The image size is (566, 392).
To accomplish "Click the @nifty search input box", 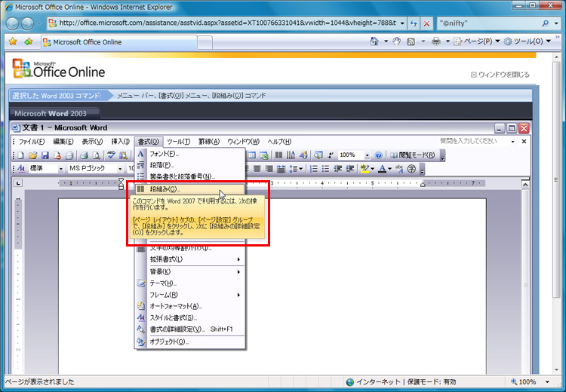I will coord(489,23).
